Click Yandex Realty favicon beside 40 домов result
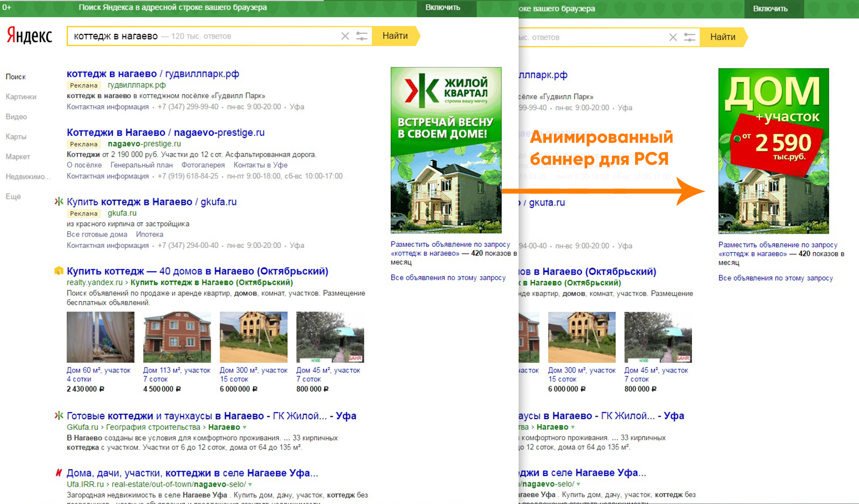859x504 pixels. point(59,271)
